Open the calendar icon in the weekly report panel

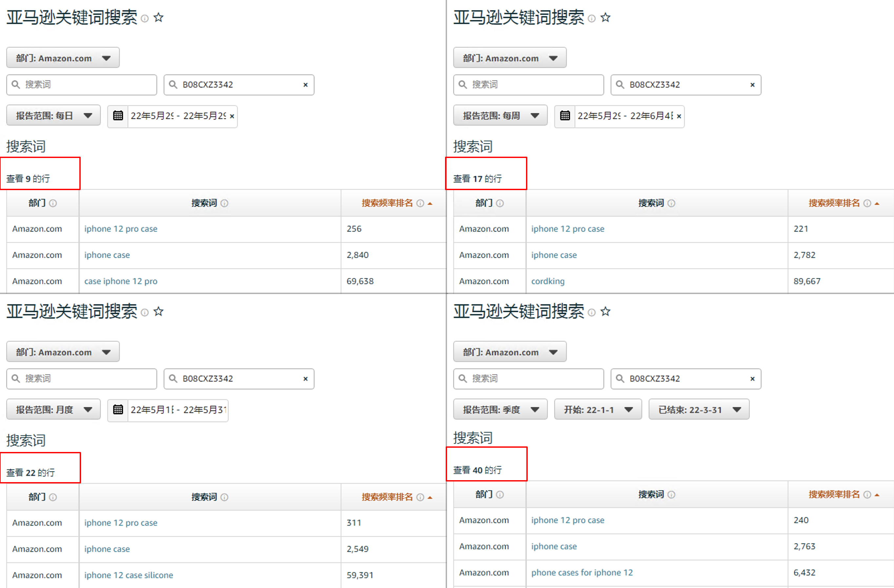pos(565,116)
